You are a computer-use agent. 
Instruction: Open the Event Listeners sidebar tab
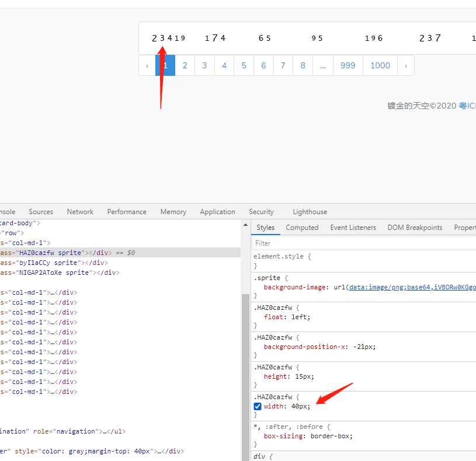tap(353, 228)
